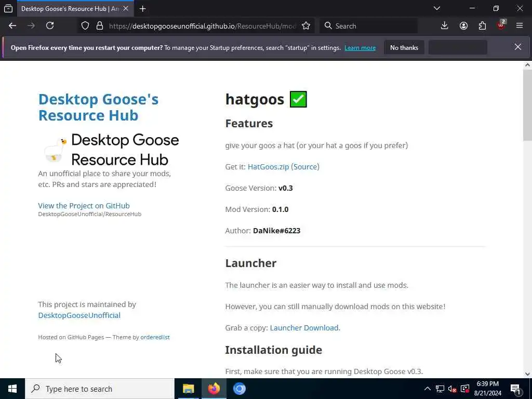This screenshot has width=532, height=399.
Task: Open a new tab with plus
Action: tap(142, 9)
